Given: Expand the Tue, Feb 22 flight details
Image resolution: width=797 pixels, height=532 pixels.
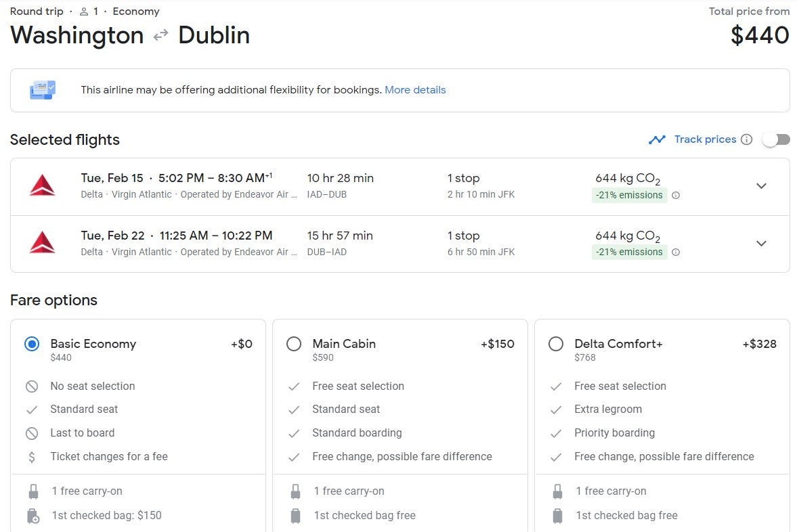Looking at the screenshot, I should point(761,244).
